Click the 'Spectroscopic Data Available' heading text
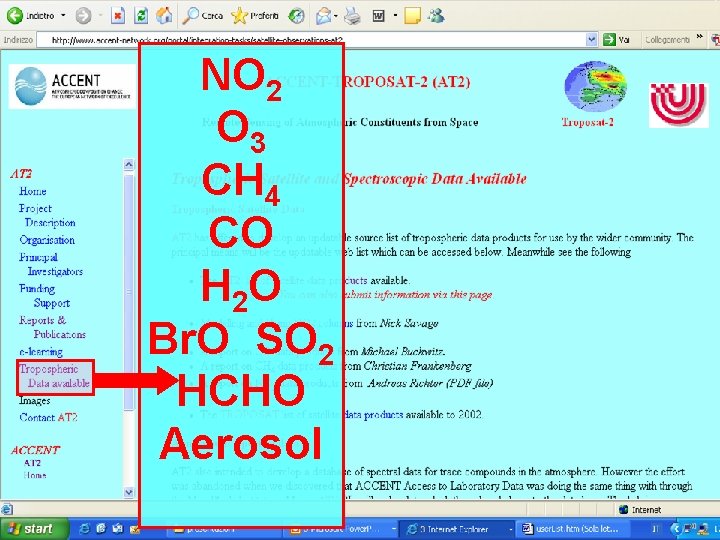 pos(435,179)
